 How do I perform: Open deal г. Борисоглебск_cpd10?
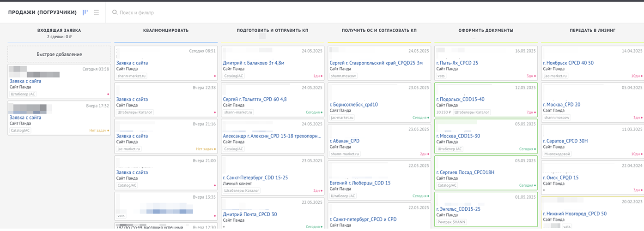354,105
